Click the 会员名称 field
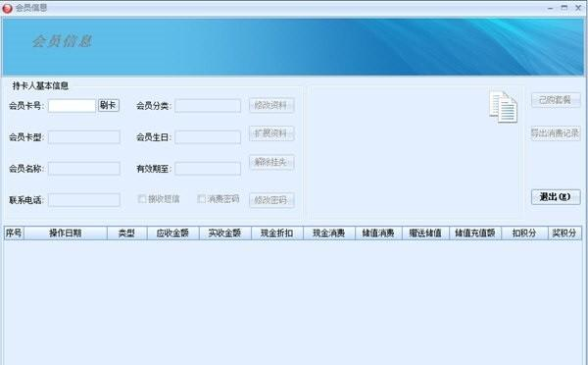Image resolution: width=588 pixels, height=365 pixels. 84,169
